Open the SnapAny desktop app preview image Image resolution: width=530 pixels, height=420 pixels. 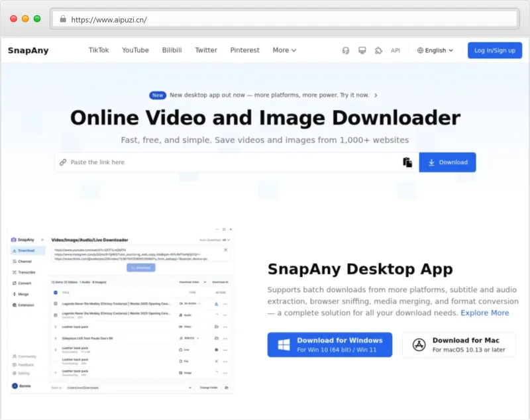pyautogui.click(x=121, y=309)
